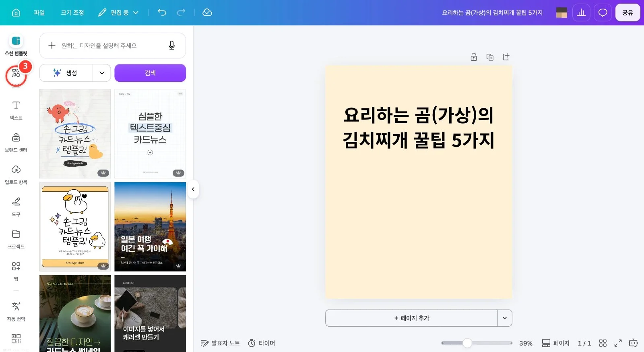644x352 pixels.
Task: Add new page icon above canvas
Action: click(506, 57)
